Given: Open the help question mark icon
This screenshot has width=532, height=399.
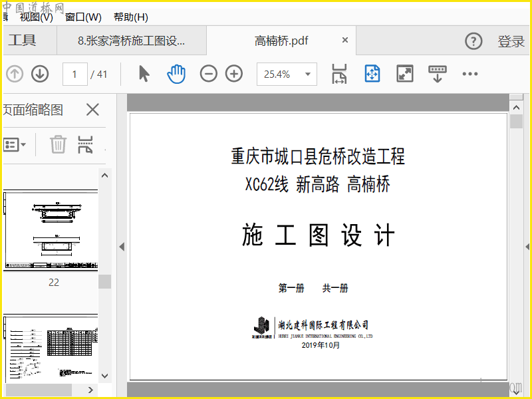Looking at the screenshot, I should pyautogui.click(x=473, y=41).
